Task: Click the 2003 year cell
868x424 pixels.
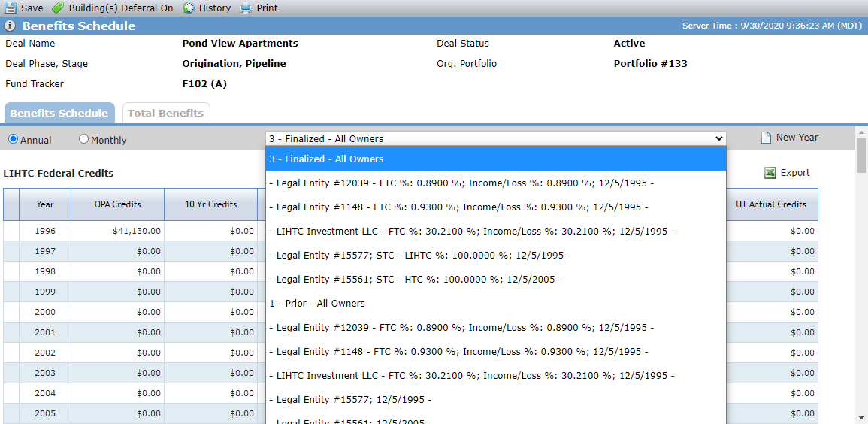Action: click(45, 373)
